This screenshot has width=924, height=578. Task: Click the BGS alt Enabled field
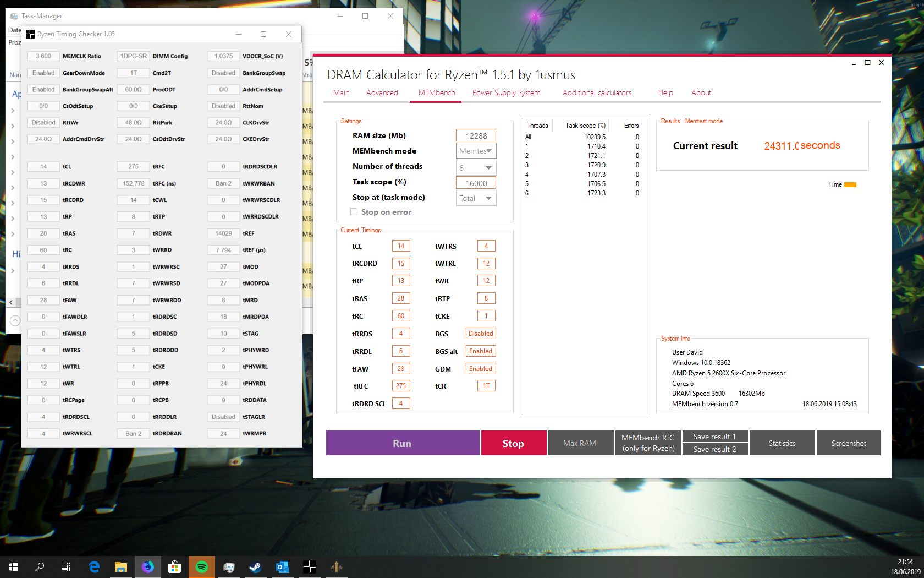pos(481,351)
